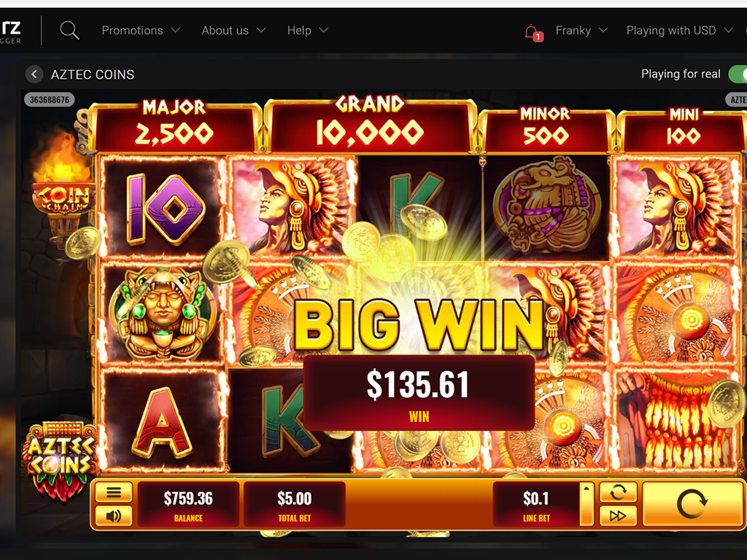This screenshot has height=560, width=747.
Task: Click the $0.1 Line Bet field
Action: [x=536, y=505]
